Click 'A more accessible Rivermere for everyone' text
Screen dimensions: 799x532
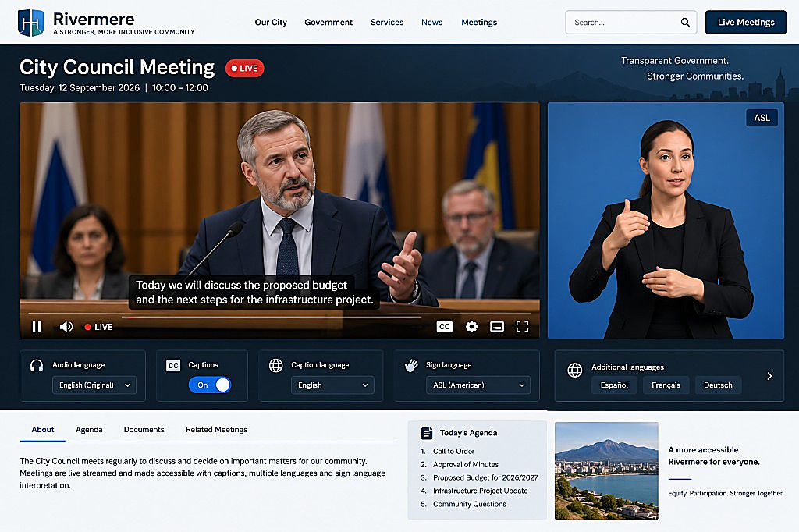point(714,456)
